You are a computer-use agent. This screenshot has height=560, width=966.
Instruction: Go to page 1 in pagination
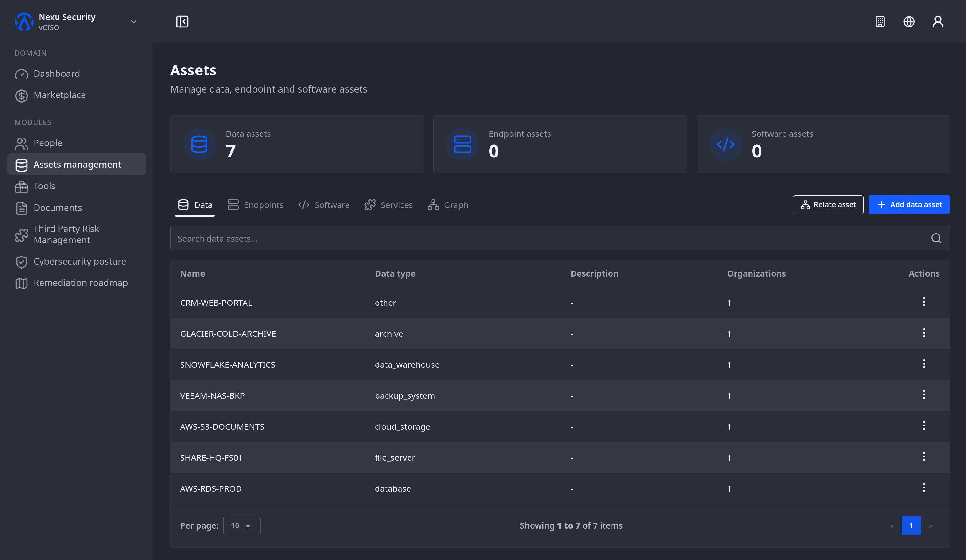[911, 525]
